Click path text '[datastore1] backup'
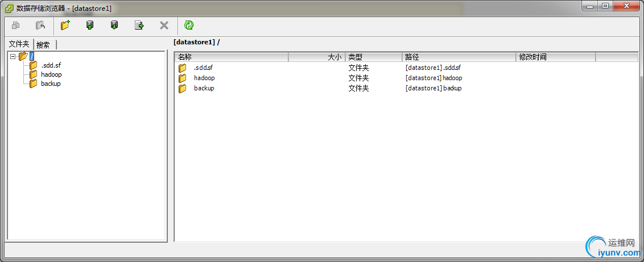The image size is (644, 262). [434, 88]
